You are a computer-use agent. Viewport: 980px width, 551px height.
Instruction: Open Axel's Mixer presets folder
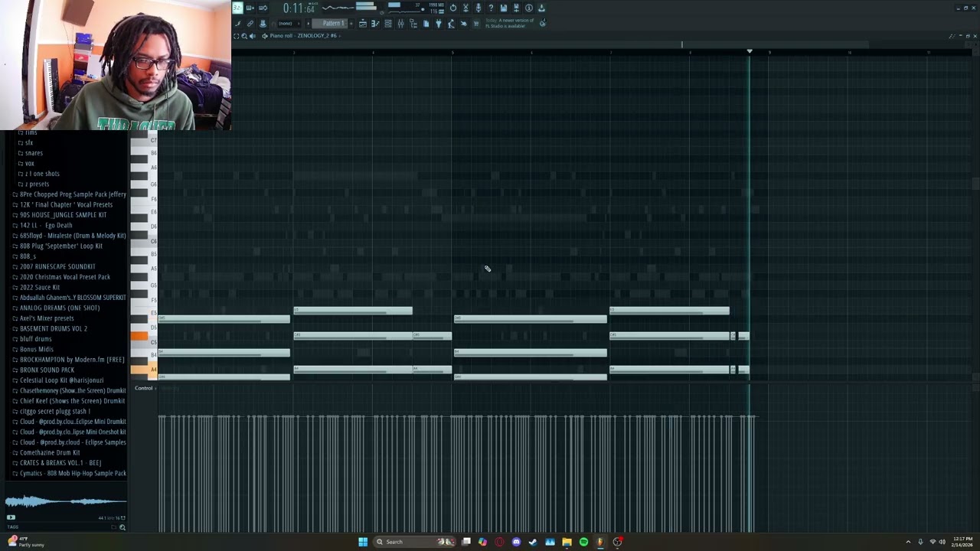[x=47, y=318]
